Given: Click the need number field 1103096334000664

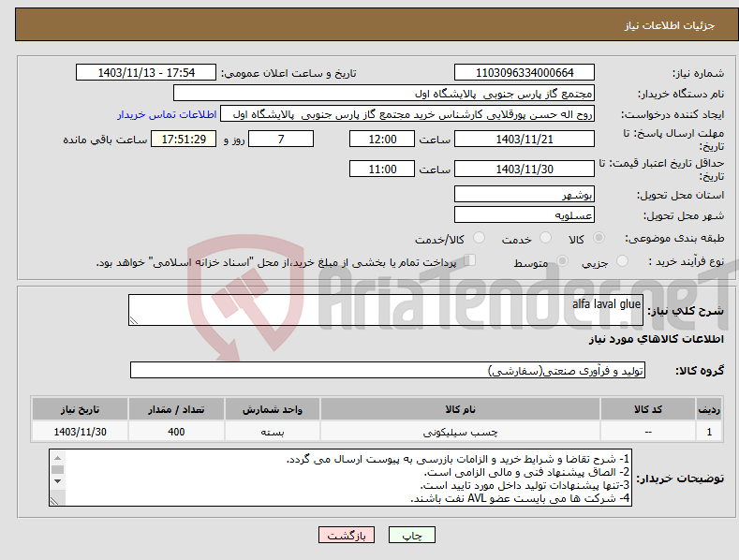Looking at the screenshot, I should [525, 73].
